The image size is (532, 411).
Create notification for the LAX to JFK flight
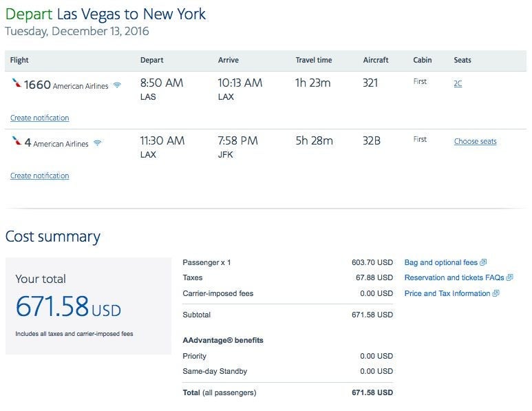pos(39,176)
